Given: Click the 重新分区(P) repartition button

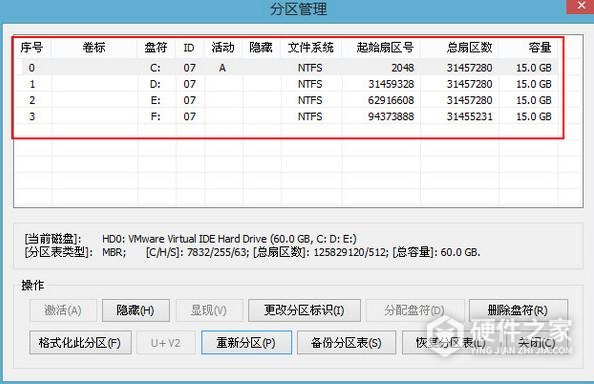Looking at the screenshot, I should pos(246,343).
